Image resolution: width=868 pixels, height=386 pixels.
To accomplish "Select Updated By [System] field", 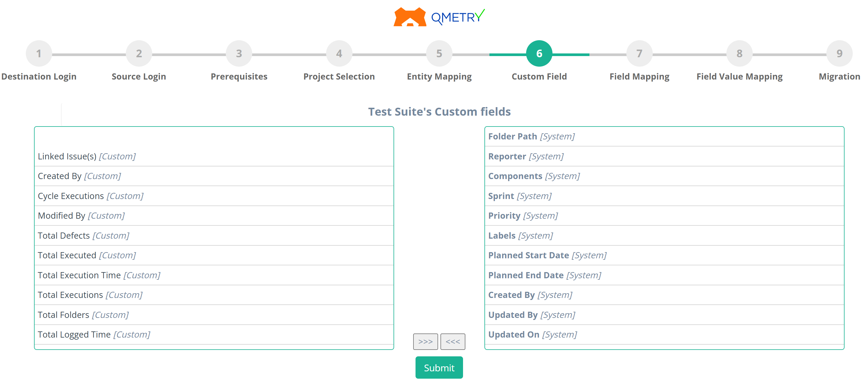I will (664, 315).
